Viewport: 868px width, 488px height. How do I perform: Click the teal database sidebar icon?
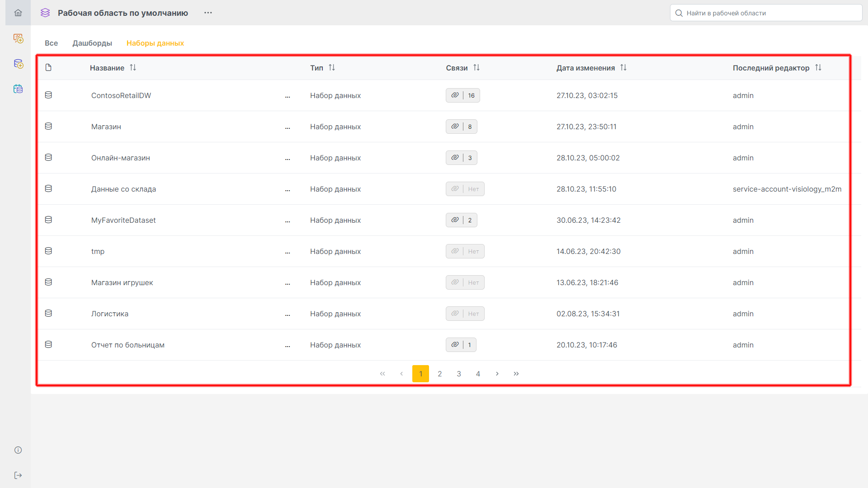tap(18, 89)
